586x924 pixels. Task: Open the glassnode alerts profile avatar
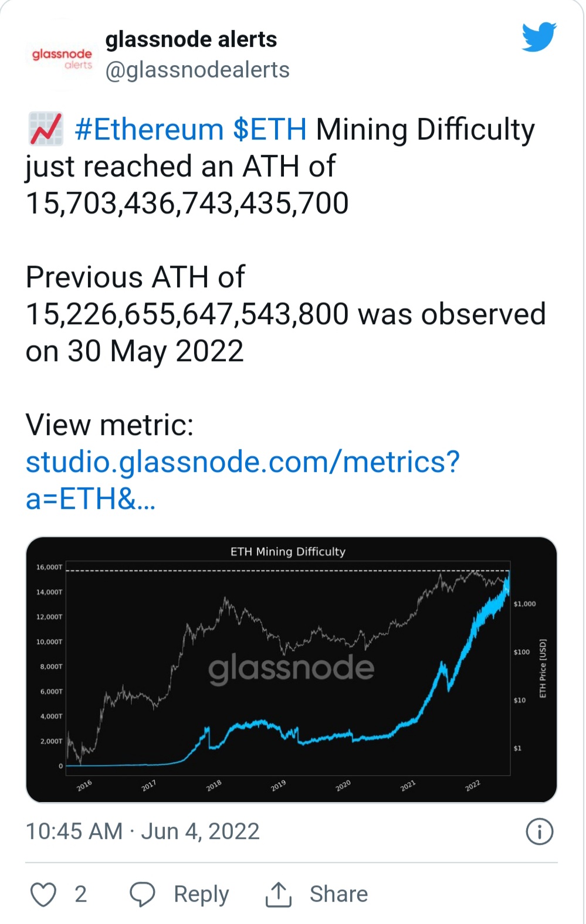(x=62, y=59)
